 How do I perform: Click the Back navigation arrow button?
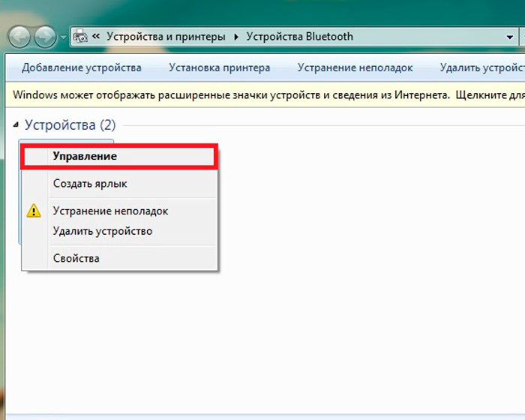click(20, 36)
